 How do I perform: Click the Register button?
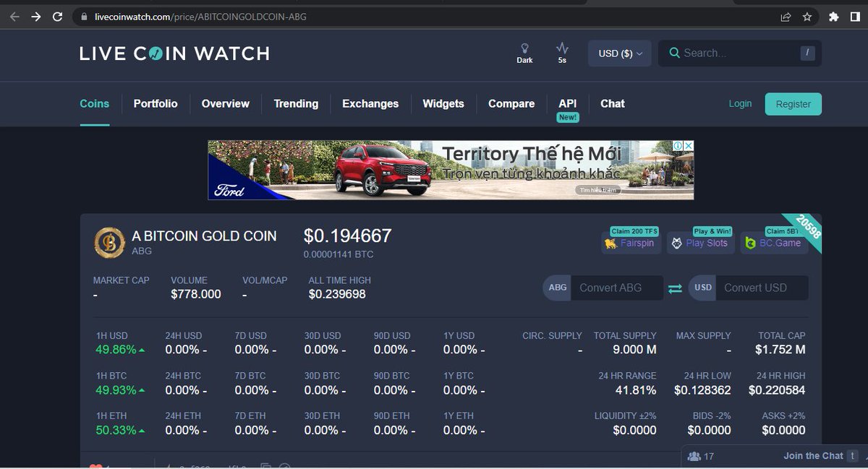coord(793,104)
